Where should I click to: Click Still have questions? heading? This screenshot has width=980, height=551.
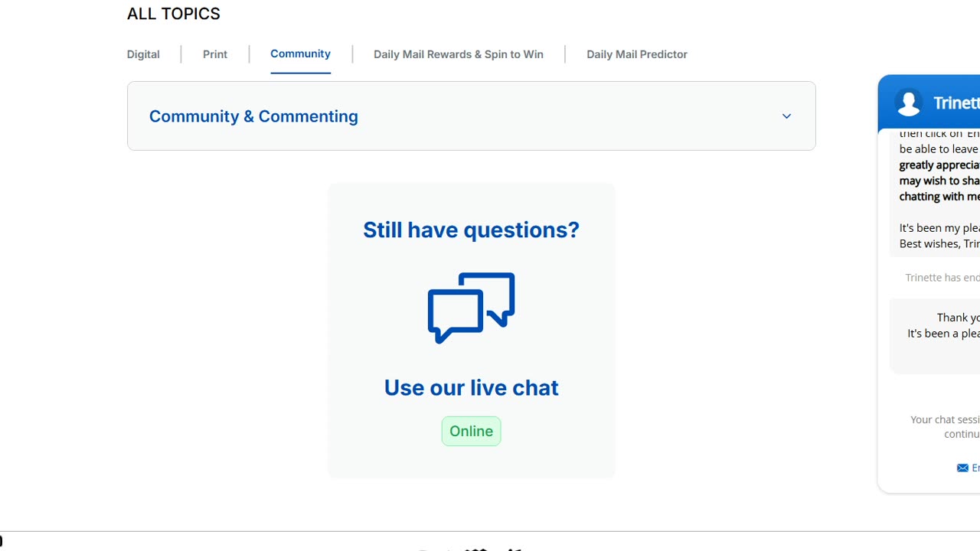pyautogui.click(x=472, y=230)
